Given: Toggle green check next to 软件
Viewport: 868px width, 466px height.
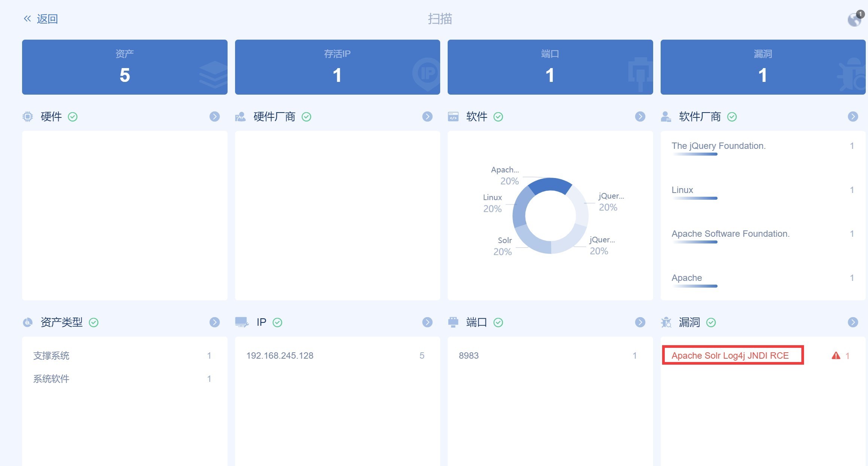Looking at the screenshot, I should pyautogui.click(x=498, y=117).
